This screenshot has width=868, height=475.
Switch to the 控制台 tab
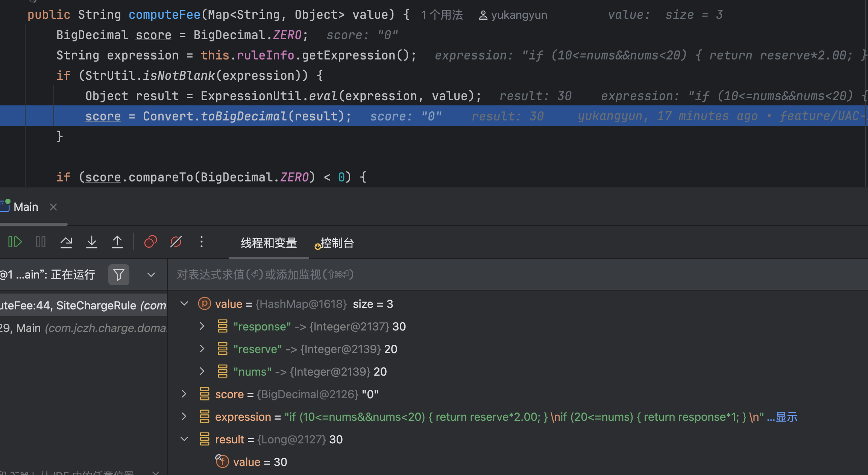coord(337,243)
